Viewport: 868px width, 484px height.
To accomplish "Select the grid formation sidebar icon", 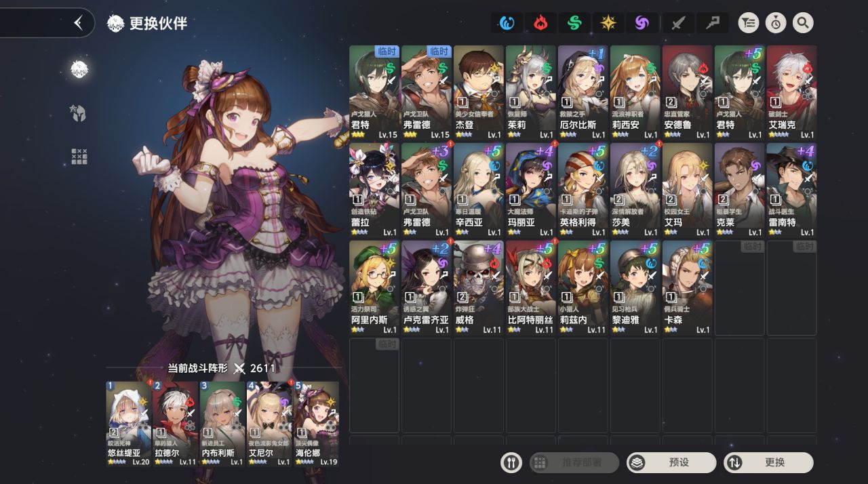I will [79, 157].
